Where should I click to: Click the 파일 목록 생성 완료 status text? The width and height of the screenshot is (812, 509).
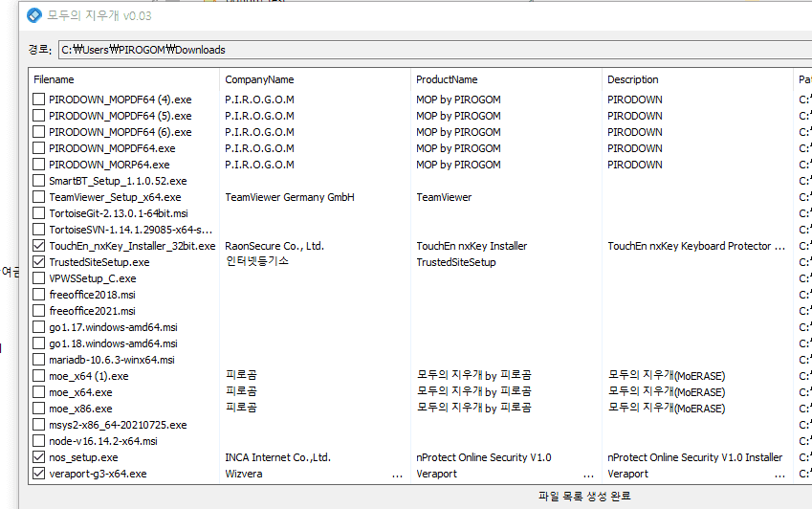pos(584,496)
